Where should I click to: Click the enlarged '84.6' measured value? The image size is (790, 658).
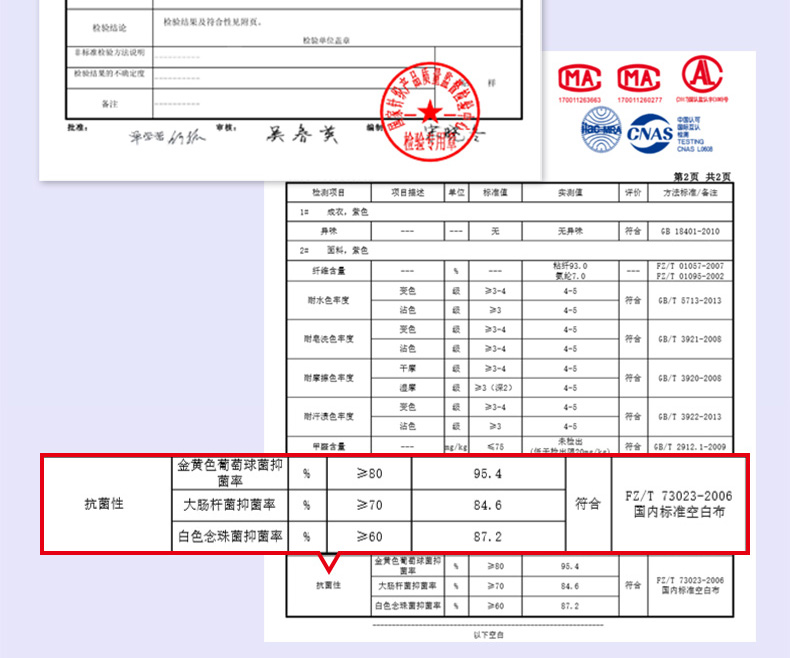tap(488, 505)
